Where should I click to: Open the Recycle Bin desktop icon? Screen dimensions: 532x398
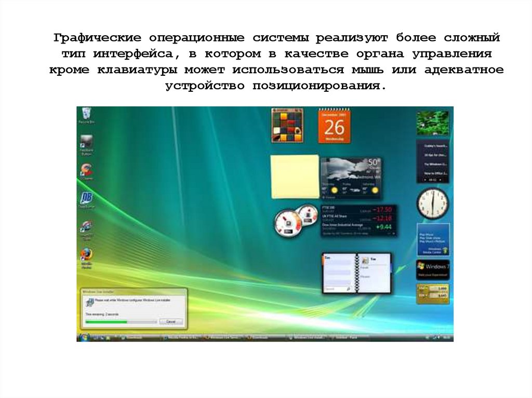[x=87, y=115]
